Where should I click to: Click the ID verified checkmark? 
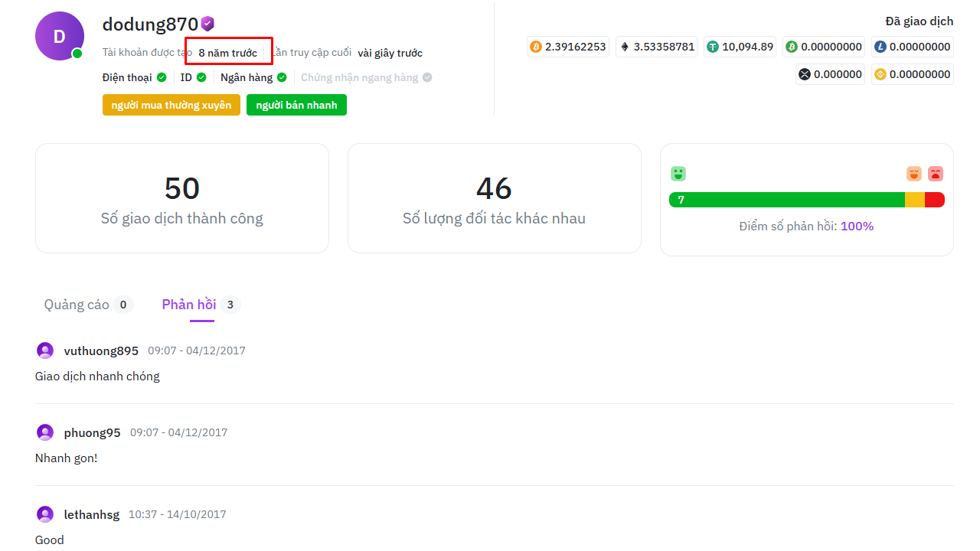coord(201,77)
